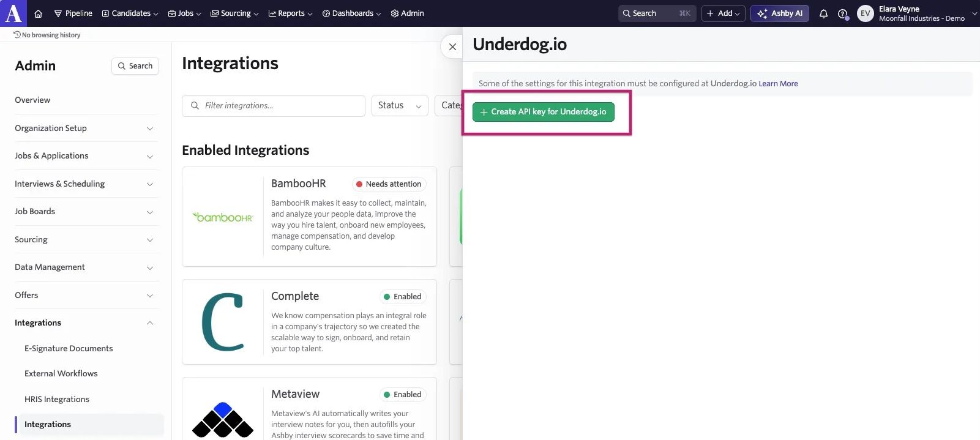Screen dimensions: 980x440
Task: Open External Workflows
Action: tap(61, 374)
